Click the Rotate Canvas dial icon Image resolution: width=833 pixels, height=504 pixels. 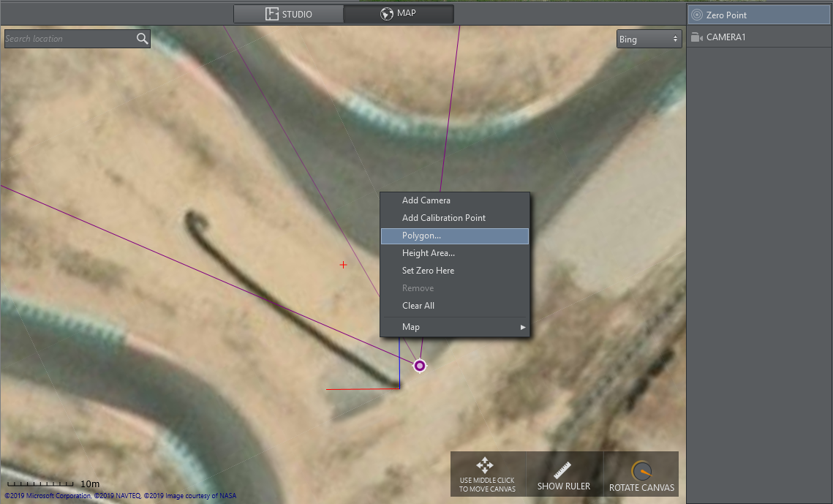pos(641,470)
